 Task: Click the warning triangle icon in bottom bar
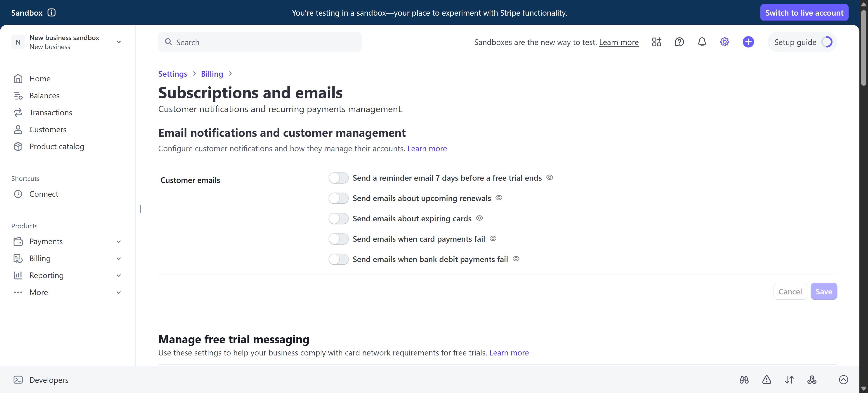coord(767,380)
